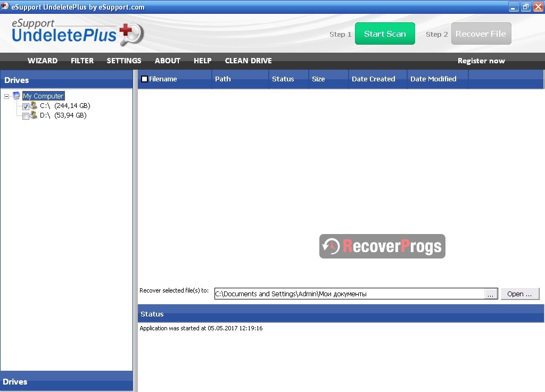This screenshot has height=392, width=545.
Task: Click the Register now link
Action: click(x=481, y=61)
